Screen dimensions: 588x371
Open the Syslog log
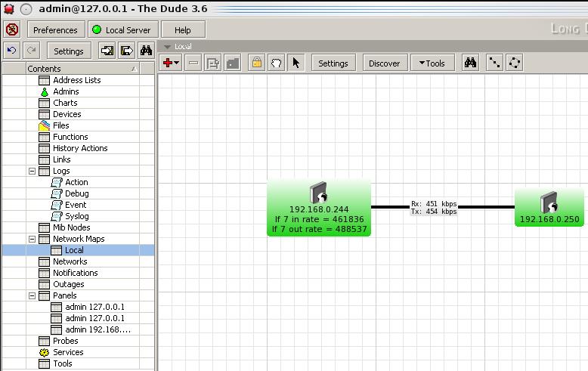[x=77, y=216]
